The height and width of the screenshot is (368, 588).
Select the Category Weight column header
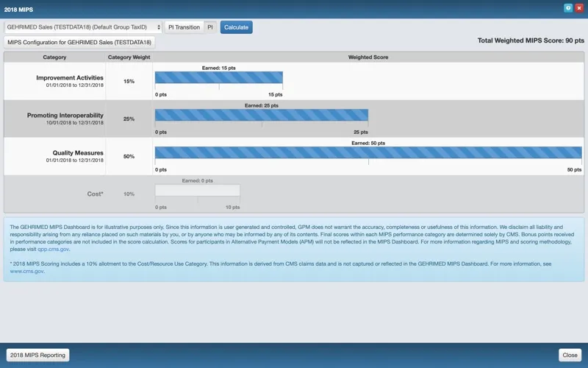129,57
